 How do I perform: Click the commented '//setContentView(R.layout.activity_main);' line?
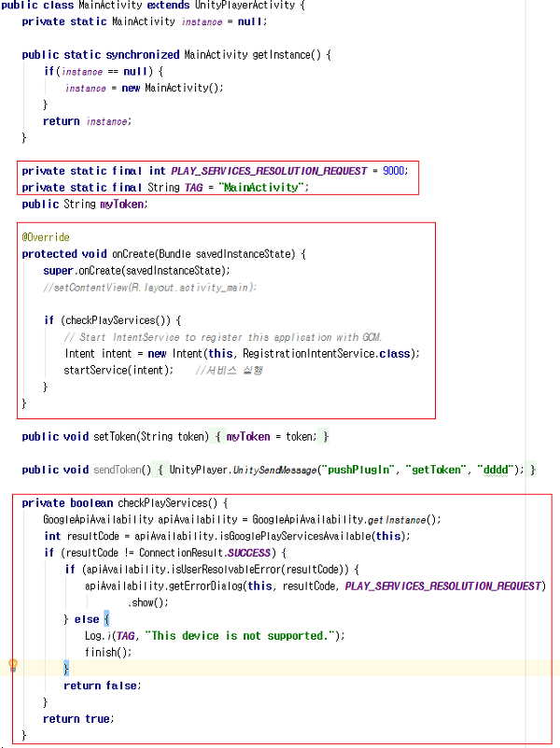(149, 288)
